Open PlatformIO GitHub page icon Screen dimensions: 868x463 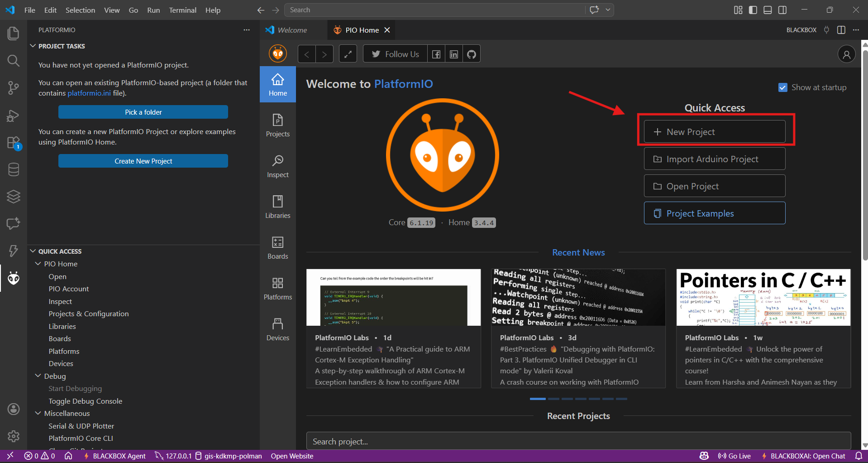(x=472, y=54)
